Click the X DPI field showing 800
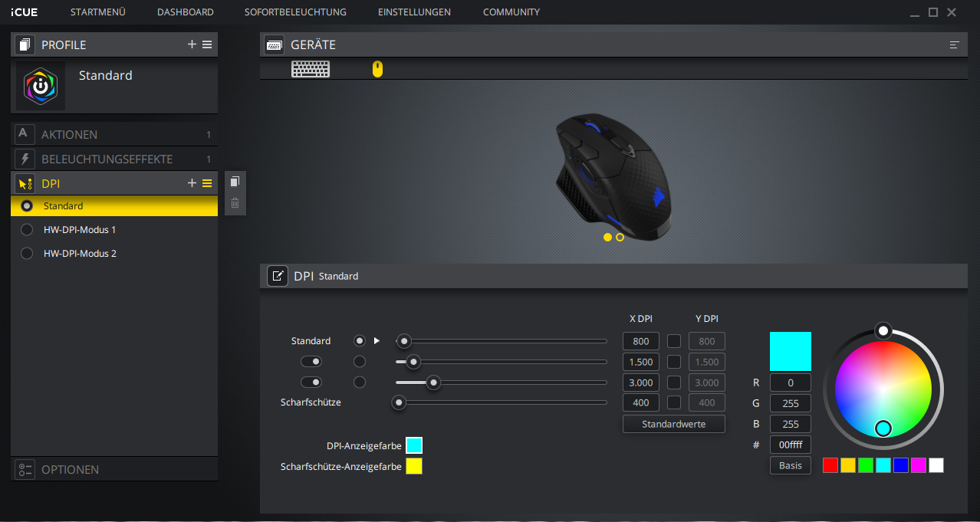 pos(641,341)
